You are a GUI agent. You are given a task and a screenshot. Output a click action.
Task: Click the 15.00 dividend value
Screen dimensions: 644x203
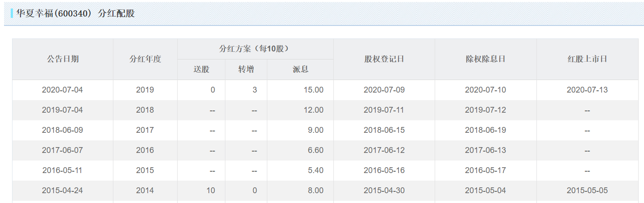coord(313,90)
